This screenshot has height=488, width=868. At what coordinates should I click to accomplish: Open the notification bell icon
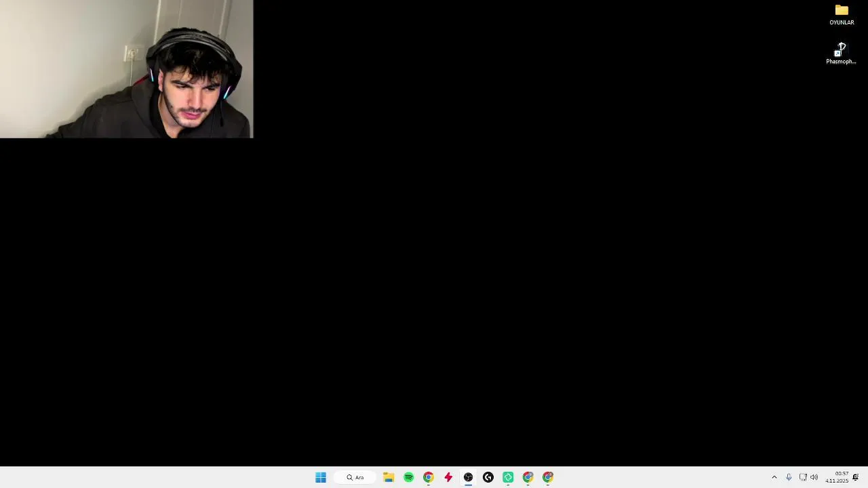point(856,477)
